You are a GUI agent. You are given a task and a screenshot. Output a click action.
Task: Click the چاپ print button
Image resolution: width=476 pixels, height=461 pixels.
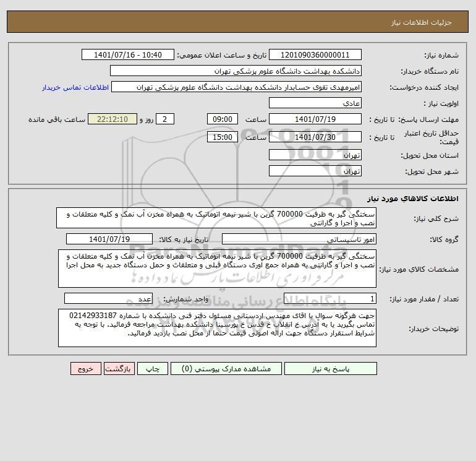point(153,369)
